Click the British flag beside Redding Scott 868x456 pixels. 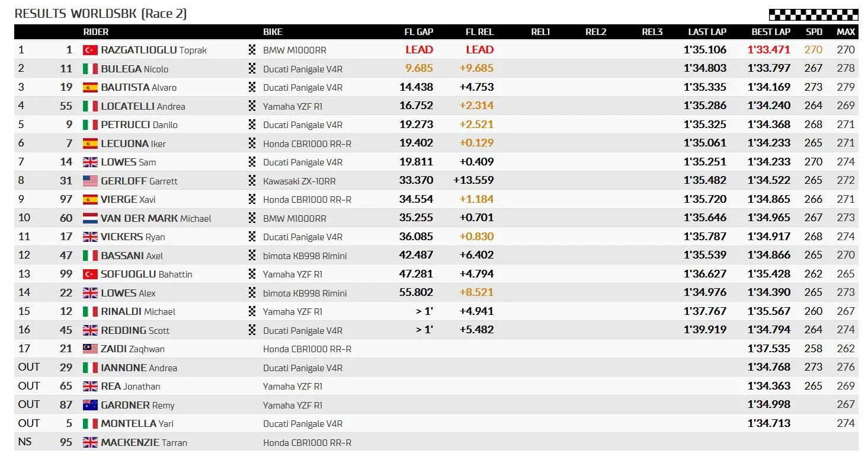[x=90, y=330]
